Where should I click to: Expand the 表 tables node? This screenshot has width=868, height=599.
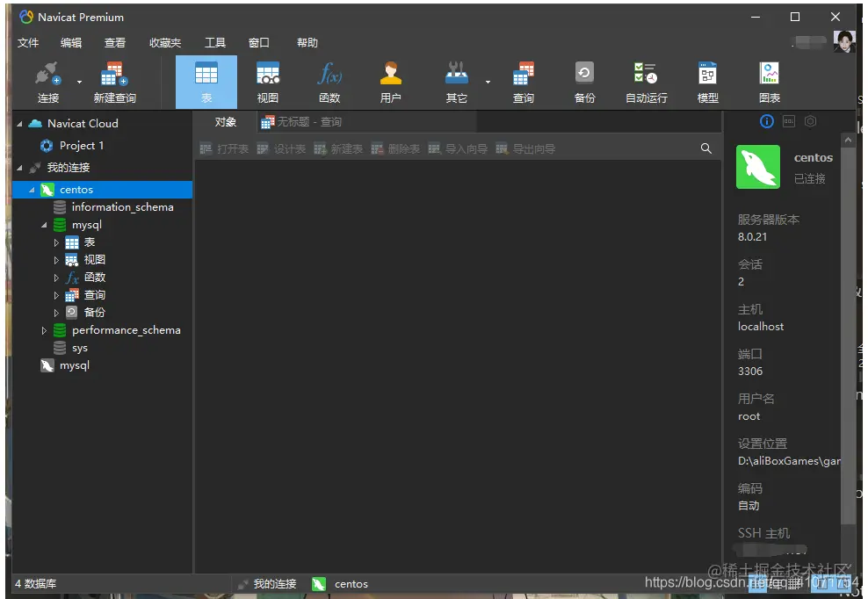56,242
